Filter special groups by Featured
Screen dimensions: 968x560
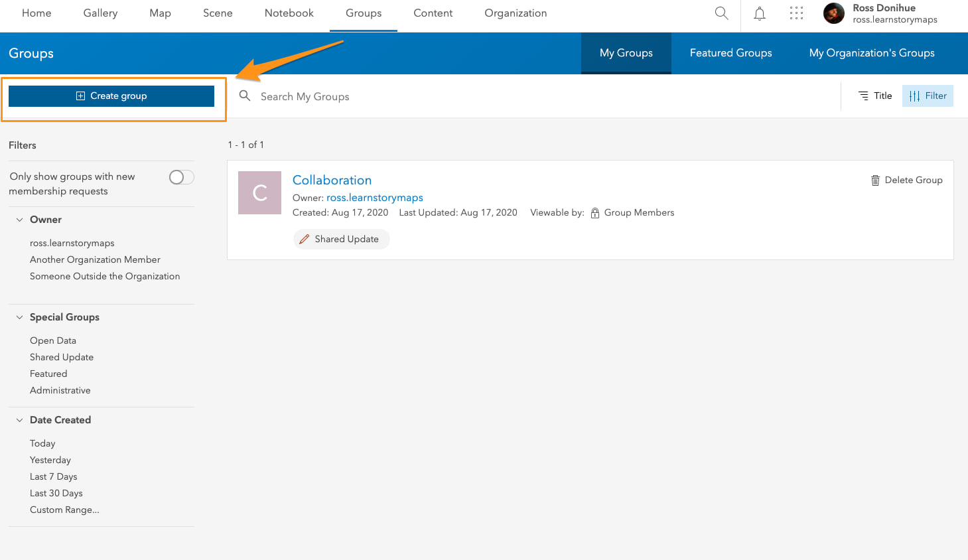pos(48,374)
